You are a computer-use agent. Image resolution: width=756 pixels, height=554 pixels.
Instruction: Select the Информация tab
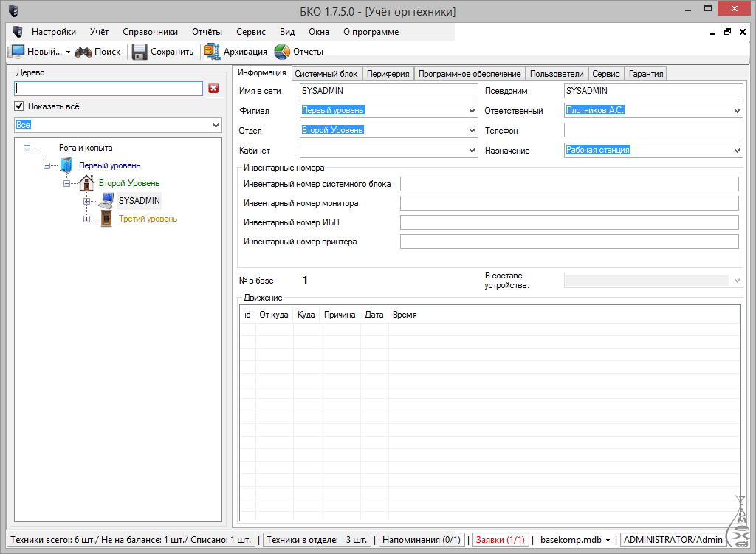[262, 72]
